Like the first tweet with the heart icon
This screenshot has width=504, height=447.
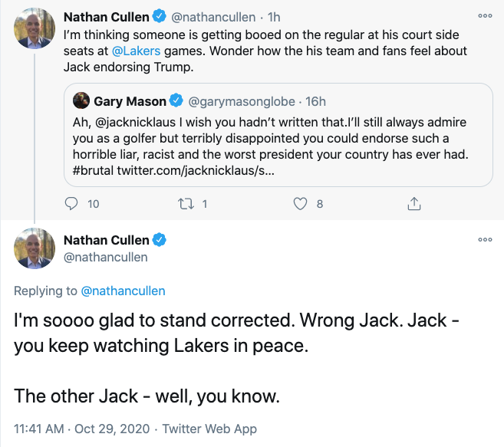(301, 203)
